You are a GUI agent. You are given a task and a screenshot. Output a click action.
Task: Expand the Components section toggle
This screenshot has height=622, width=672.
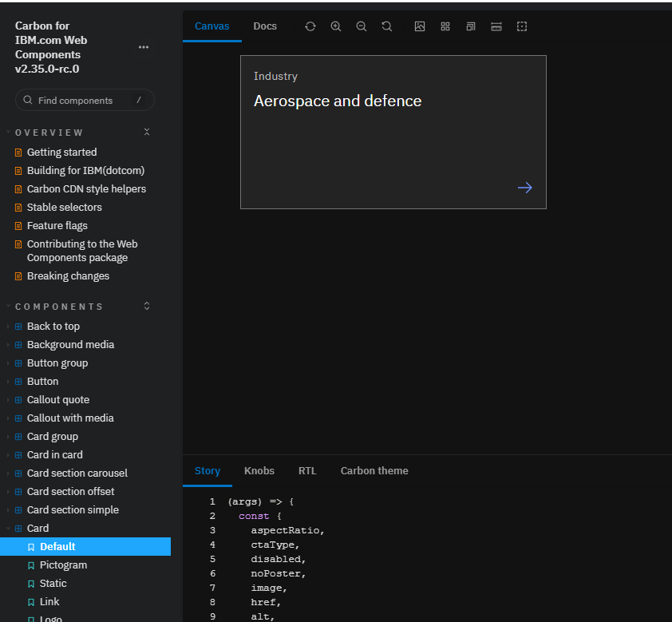147,306
